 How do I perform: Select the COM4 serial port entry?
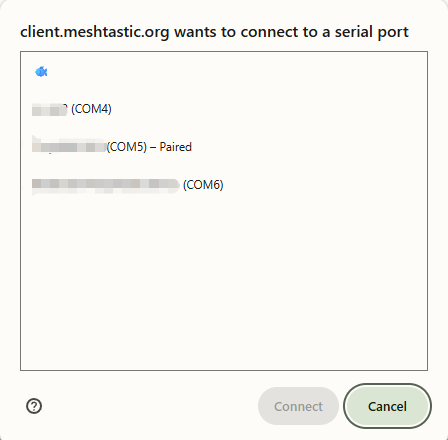point(224,109)
